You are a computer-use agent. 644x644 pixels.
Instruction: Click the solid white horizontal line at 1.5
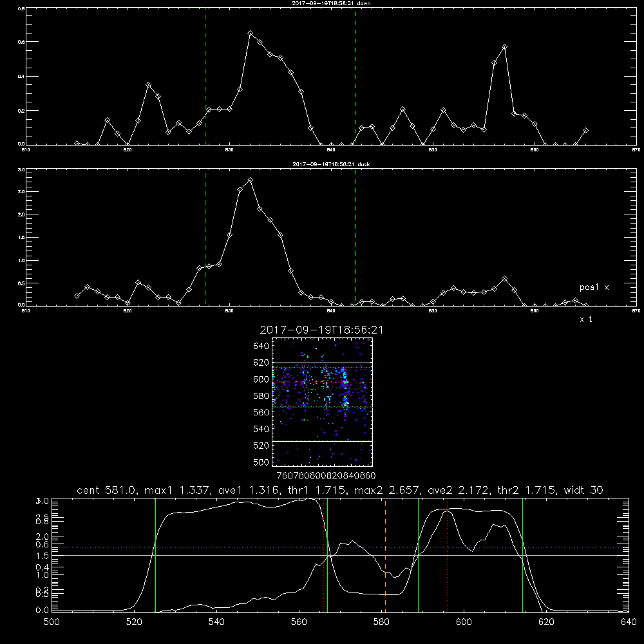(341, 555)
